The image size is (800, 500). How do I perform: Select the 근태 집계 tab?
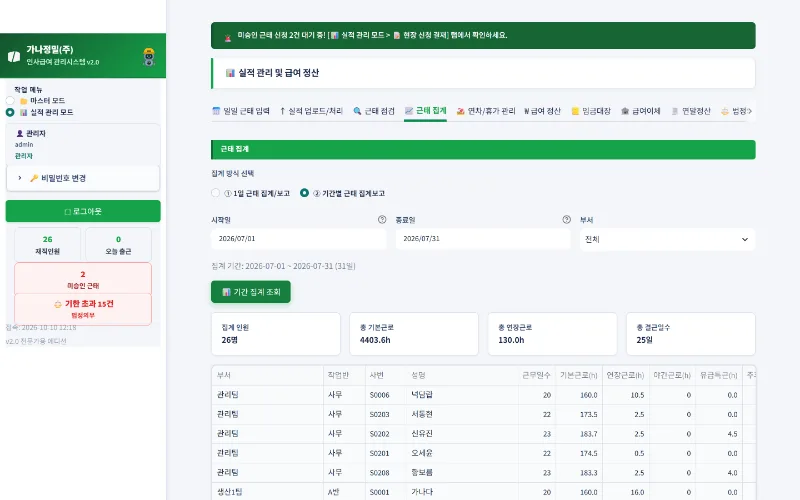coord(426,111)
